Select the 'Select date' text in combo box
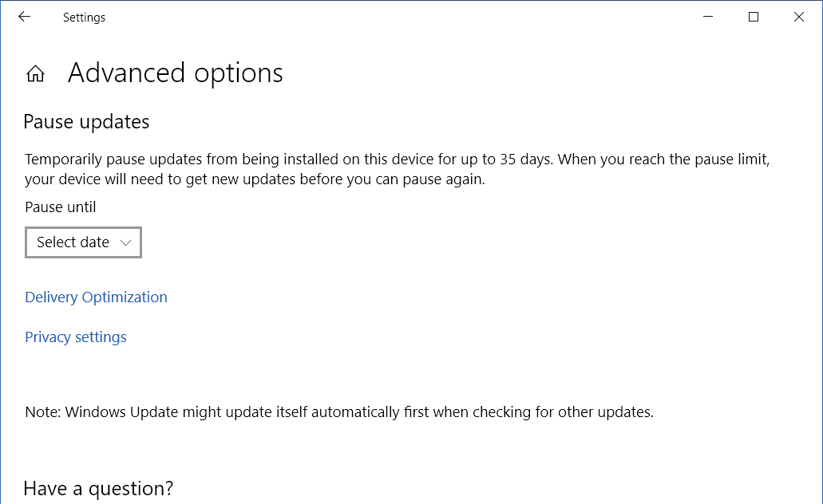 [x=73, y=242]
